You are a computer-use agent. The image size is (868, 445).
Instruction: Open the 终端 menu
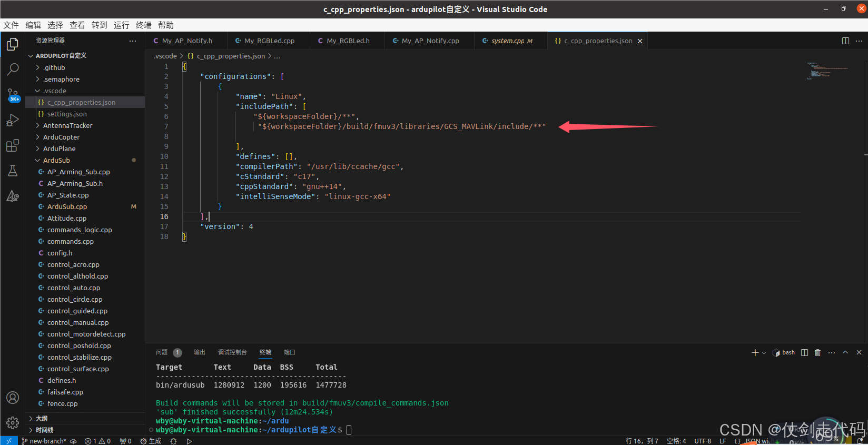point(144,25)
